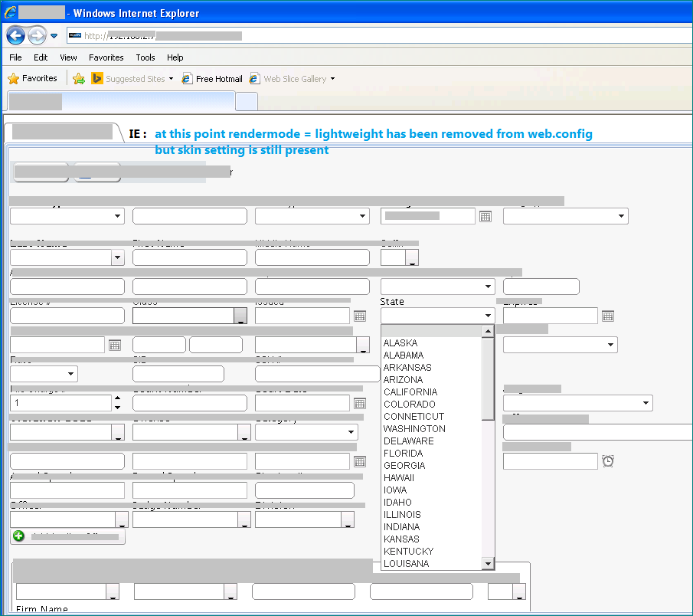Select CONNETICUT in the State list
This screenshot has height=616, width=693.
[x=431, y=417]
